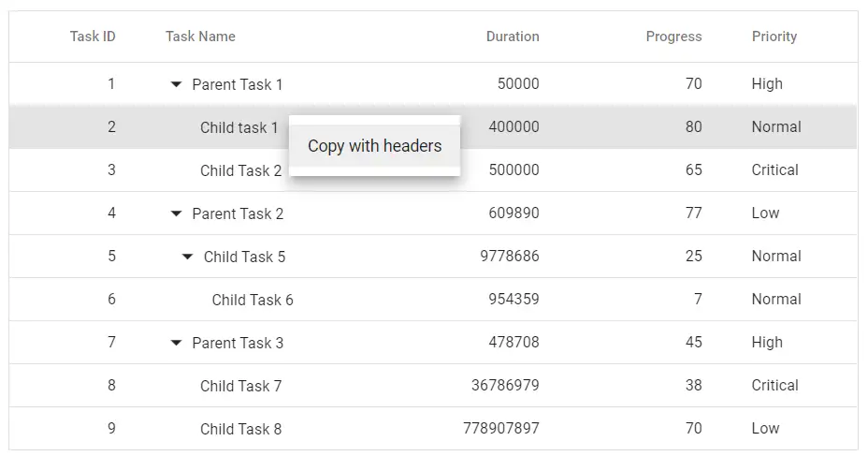Click the duration value 478708
This screenshot has height=456, width=868.
point(514,343)
